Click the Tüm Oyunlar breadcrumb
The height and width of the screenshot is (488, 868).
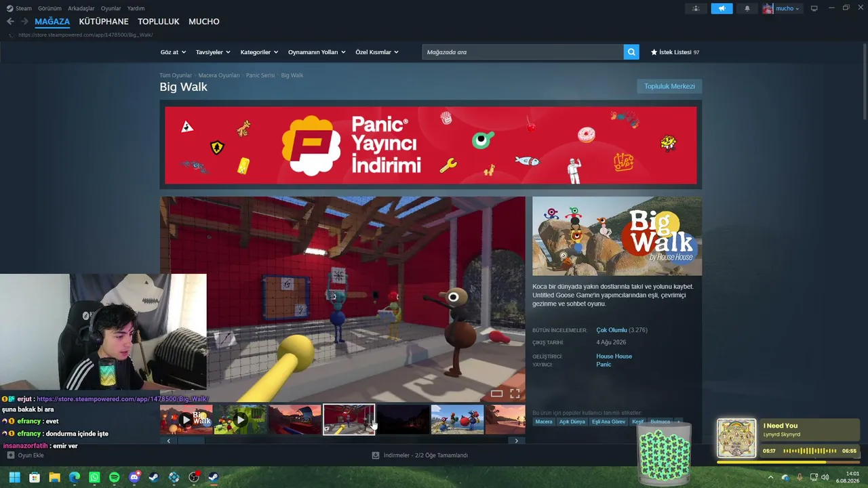[x=176, y=75]
